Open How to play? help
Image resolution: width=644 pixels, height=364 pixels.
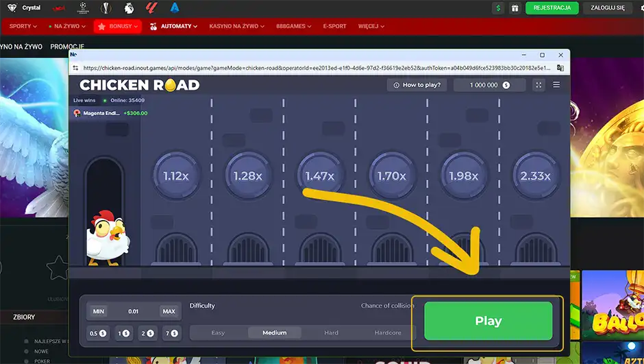(417, 85)
